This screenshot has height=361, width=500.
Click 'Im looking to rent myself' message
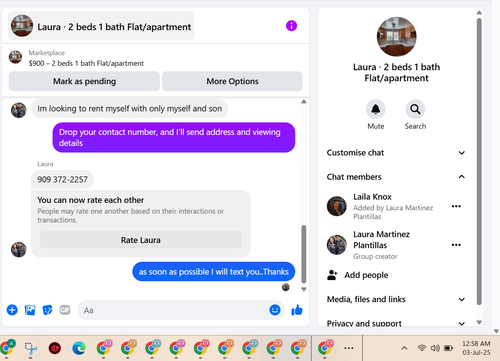tap(129, 108)
